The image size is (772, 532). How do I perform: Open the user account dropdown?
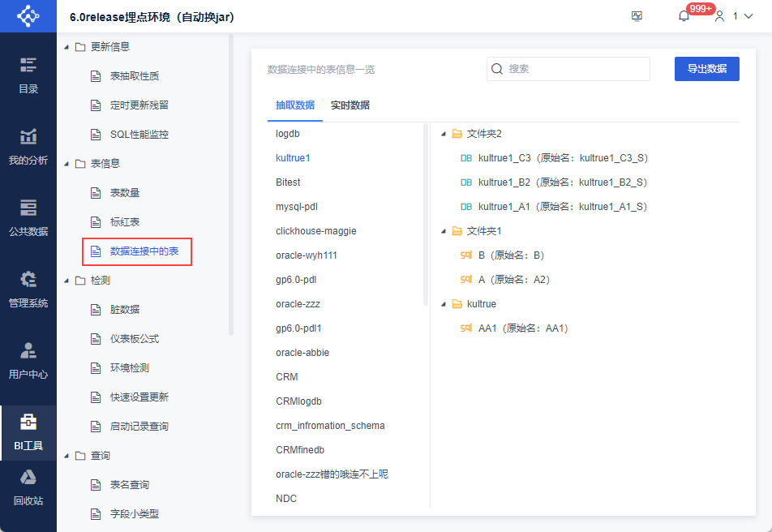[733, 16]
